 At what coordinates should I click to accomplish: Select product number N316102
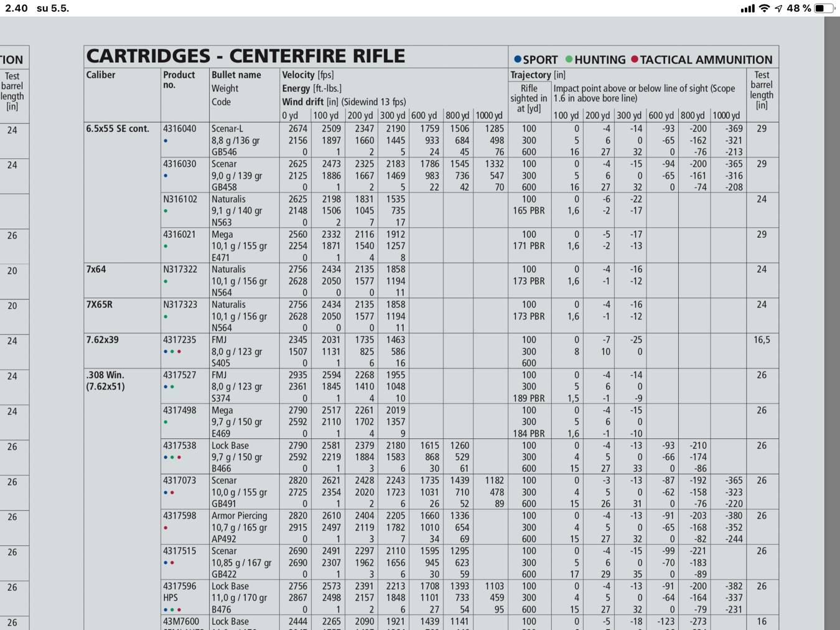pyautogui.click(x=180, y=199)
